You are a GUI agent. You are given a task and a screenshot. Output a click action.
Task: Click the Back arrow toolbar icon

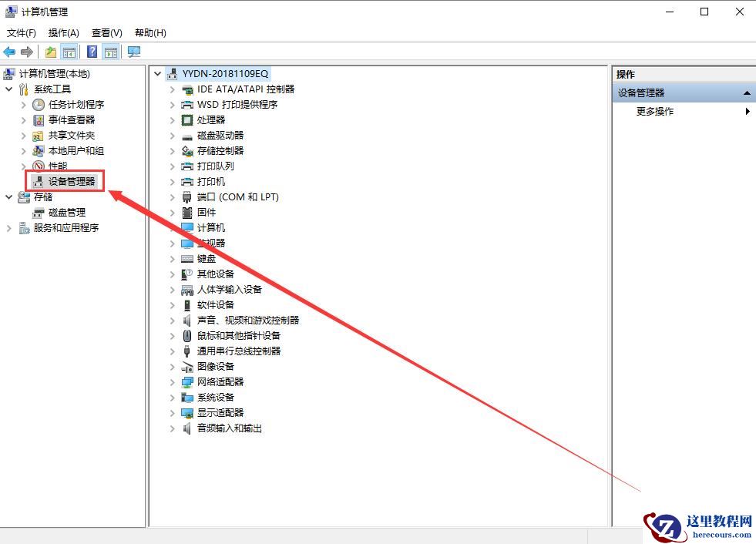pyautogui.click(x=9, y=52)
